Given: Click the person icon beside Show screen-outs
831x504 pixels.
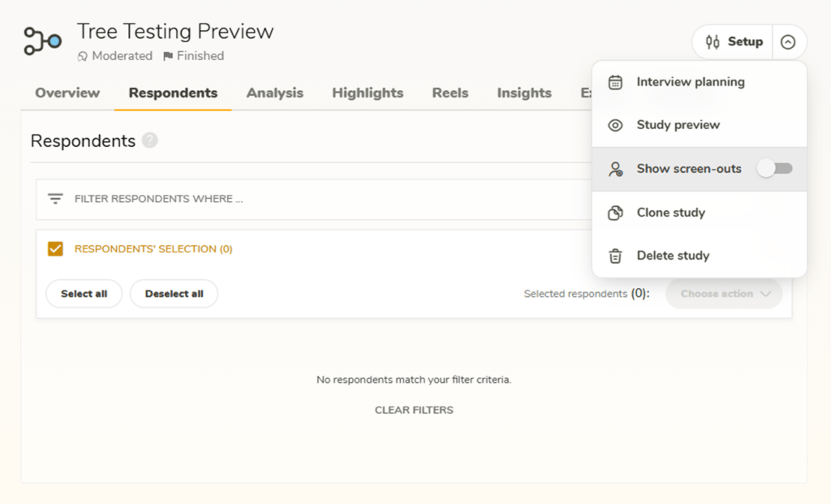Looking at the screenshot, I should click(x=616, y=169).
